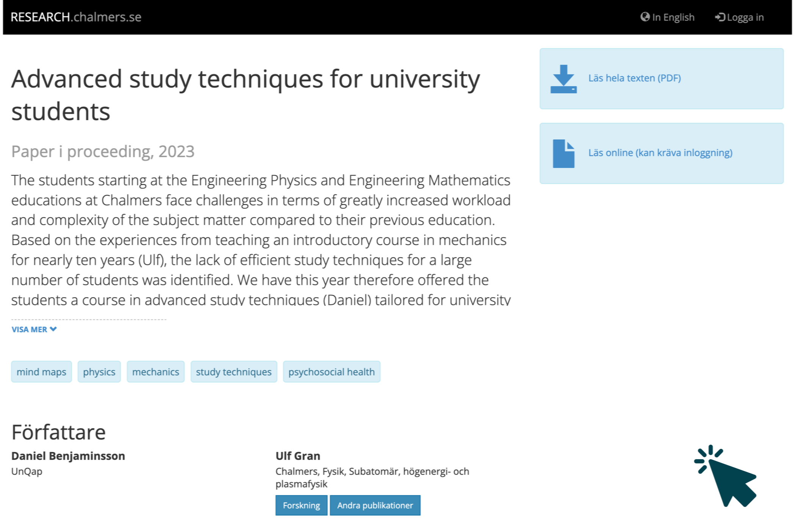Click the document file icon for online reading
795x532 pixels.
[x=563, y=153]
